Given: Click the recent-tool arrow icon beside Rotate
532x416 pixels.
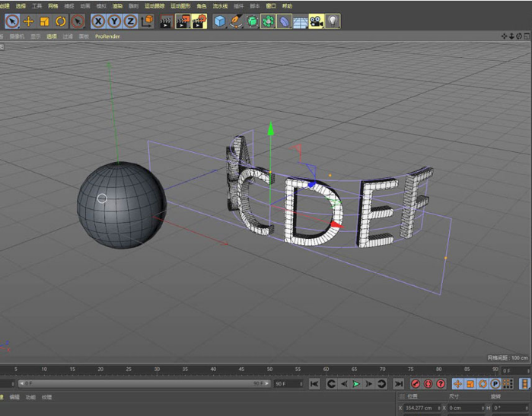Looking at the screenshot, I should [78, 21].
